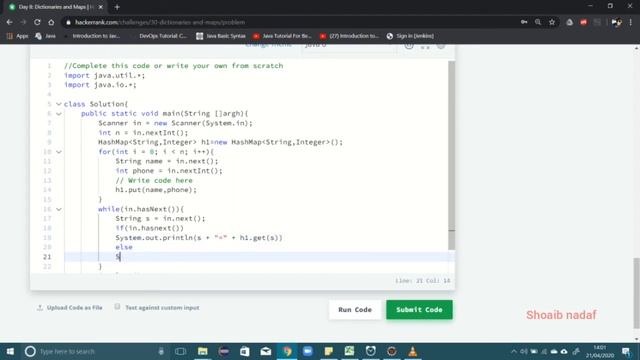The image size is (640, 360).
Task: Click the page vertical scrollbar thumb
Action: tap(636, 292)
